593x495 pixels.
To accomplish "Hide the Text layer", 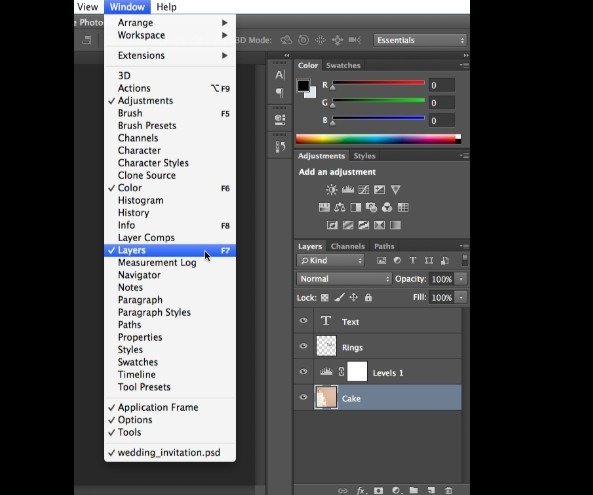I will point(303,321).
